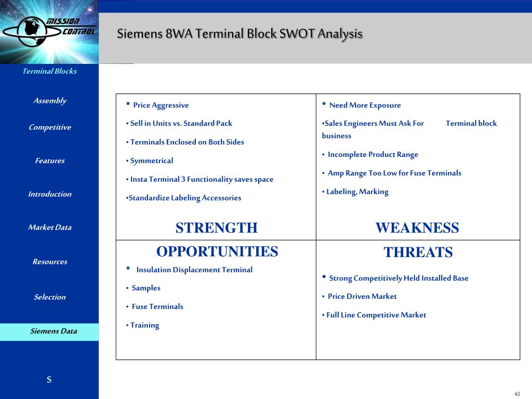Select the Resources sidebar item
Viewport: 532px width, 399px height.
[50, 262]
